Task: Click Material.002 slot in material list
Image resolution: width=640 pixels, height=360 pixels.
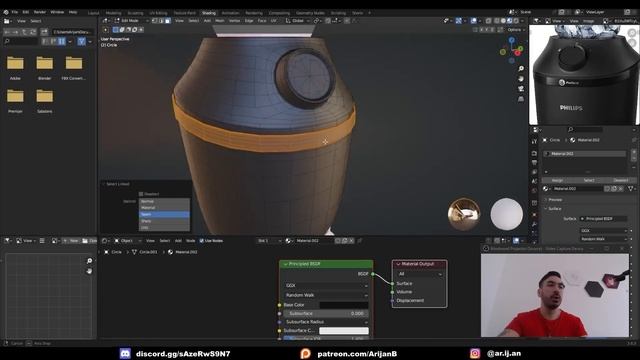Action: coord(585,154)
